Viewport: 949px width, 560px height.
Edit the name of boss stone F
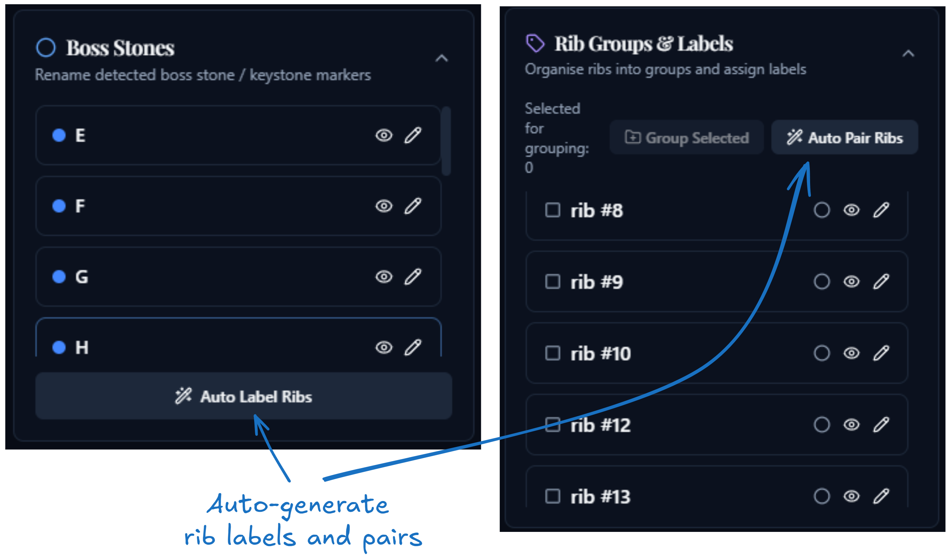tap(413, 206)
